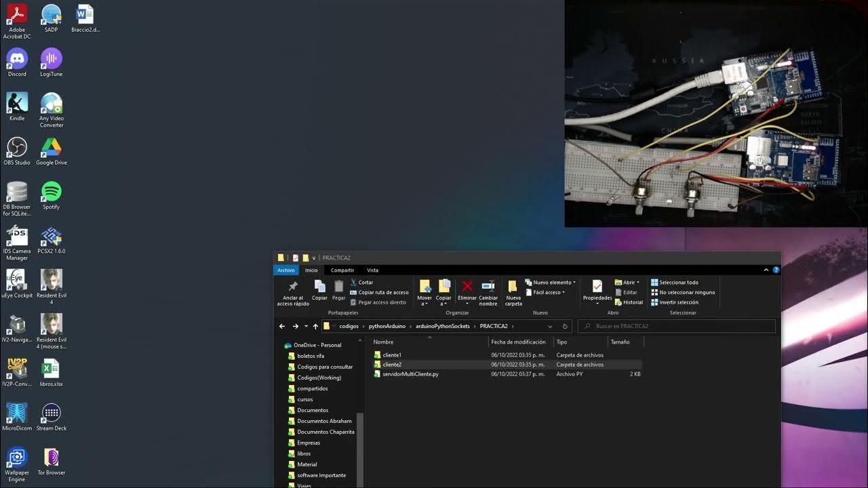The image size is (868, 488).
Task: Click the Buscar en PRACTICA2 search box
Action: tap(676, 326)
